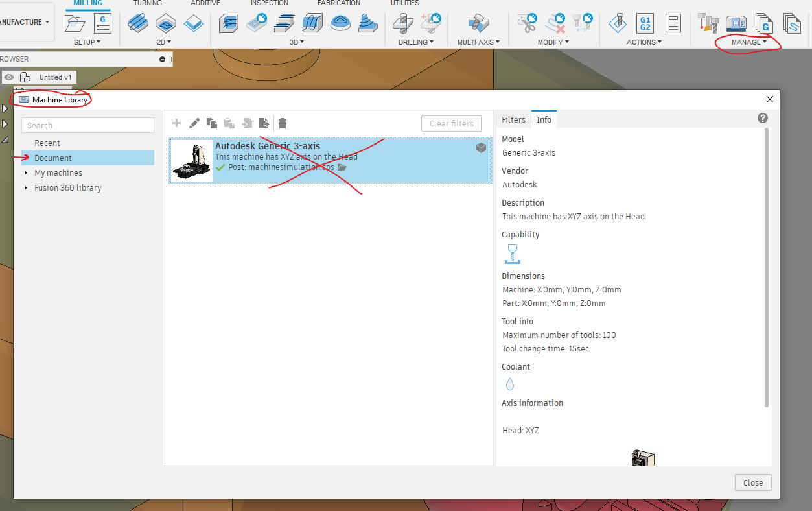Toggle visibility eye for Untitled v1

pyautogui.click(x=9, y=77)
